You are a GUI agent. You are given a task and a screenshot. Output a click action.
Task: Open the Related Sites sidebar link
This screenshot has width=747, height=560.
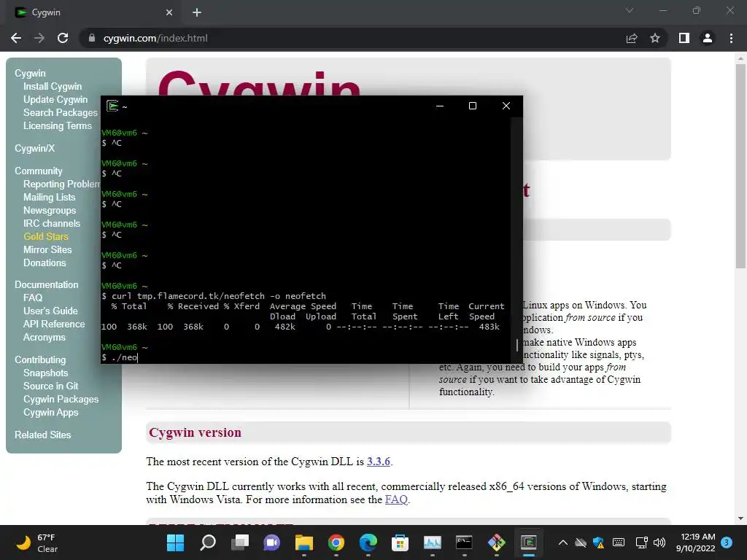pos(43,435)
